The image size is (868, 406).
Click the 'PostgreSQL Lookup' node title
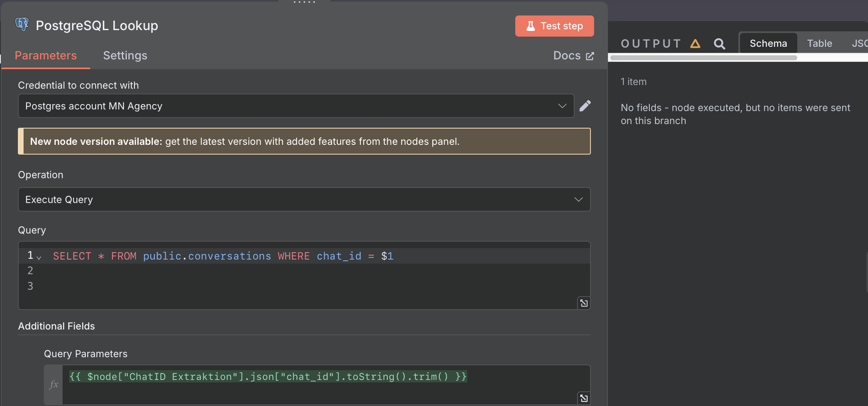pyautogui.click(x=97, y=25)
